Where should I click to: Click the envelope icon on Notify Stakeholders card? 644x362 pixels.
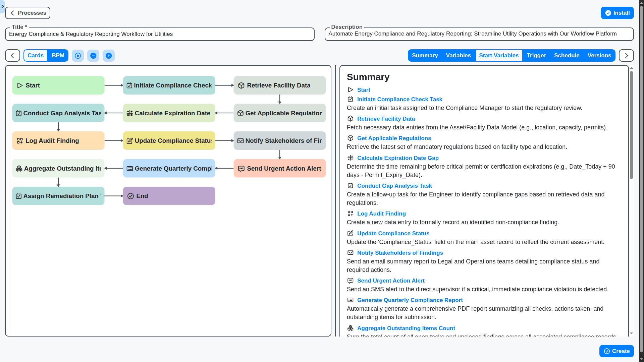240,140
